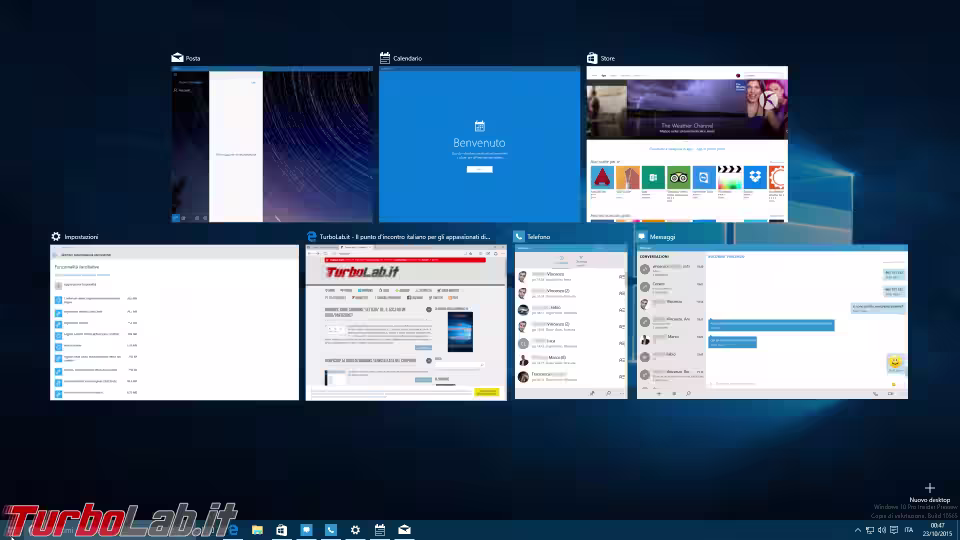Open Settings gear on the taskbar
Viewport: 960px width, 540px height.
pos(355,530)
